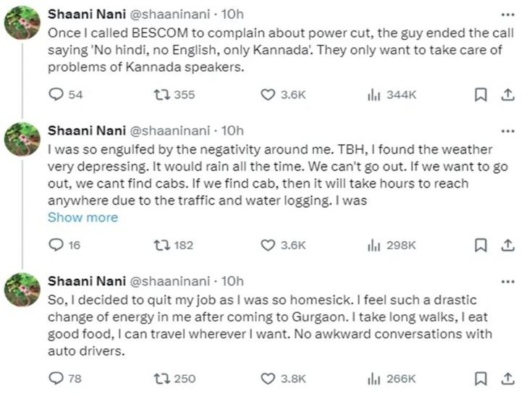Viewport: 532px width, 399px height.
Task: Reply to the BESCOM power cut tweet
Action: coord(55,94)
